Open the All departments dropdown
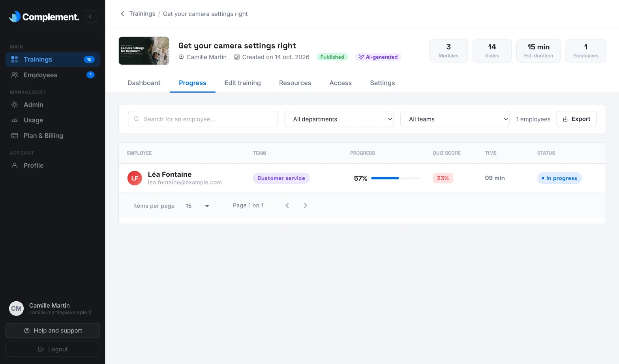The height and width of the screenshot is (364, 619). tap(339, 119)
